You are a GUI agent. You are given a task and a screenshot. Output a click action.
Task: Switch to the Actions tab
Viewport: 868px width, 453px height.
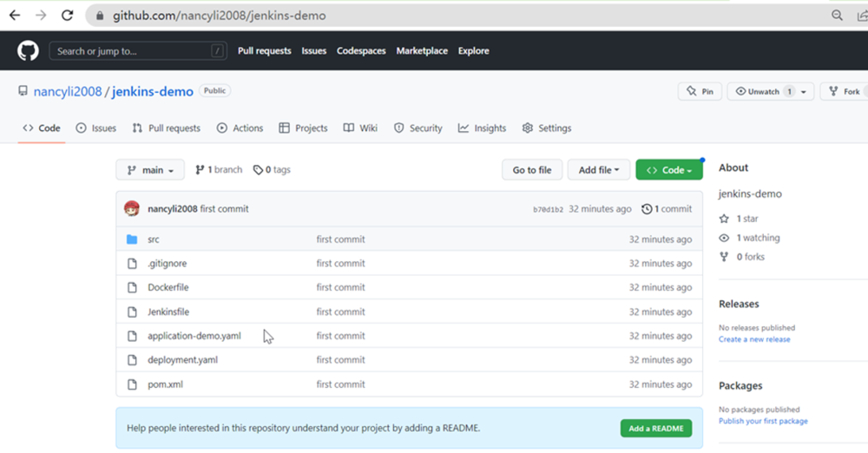pyautogui.click(x=240, y=128)
